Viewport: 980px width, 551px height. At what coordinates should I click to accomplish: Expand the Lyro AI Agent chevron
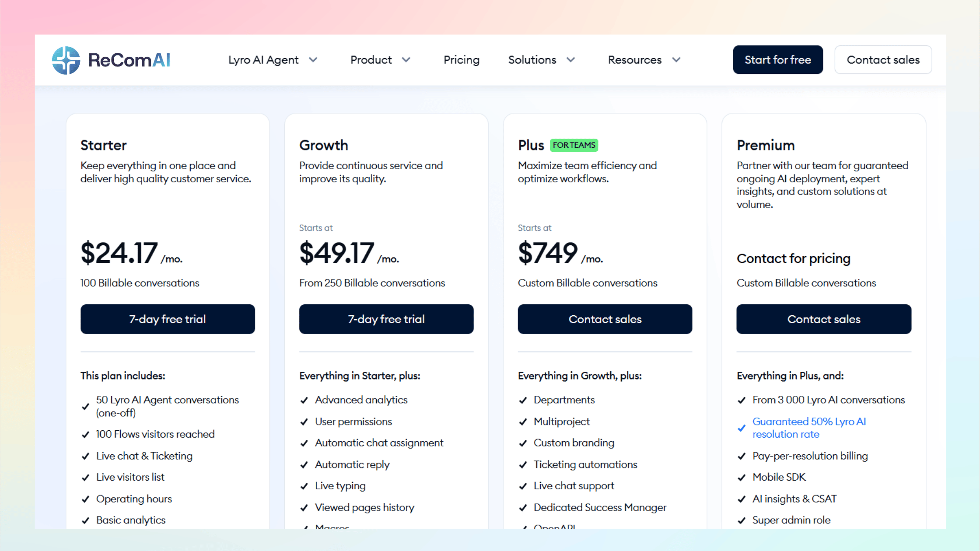pyautogui.click(x=313, y=60)
